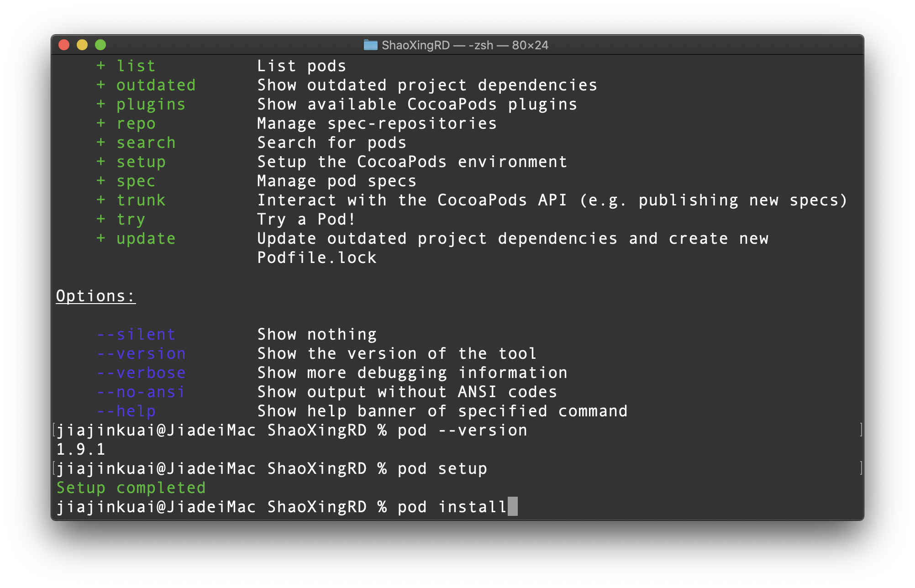Click 'Show nothing' description
Screen dimensions: 915x588
(317, 335)
